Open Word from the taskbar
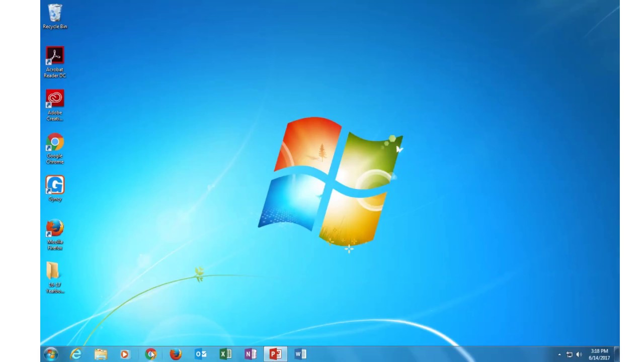 [300, 354]
